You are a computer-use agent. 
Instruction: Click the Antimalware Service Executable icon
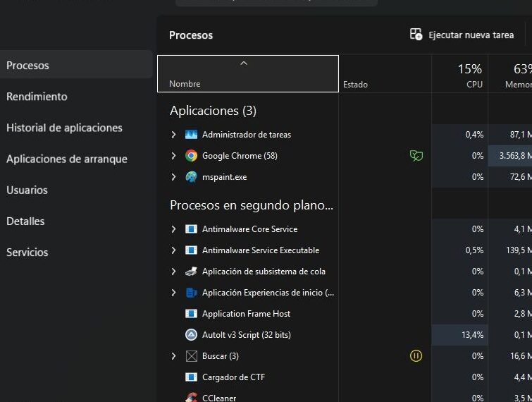191,250
